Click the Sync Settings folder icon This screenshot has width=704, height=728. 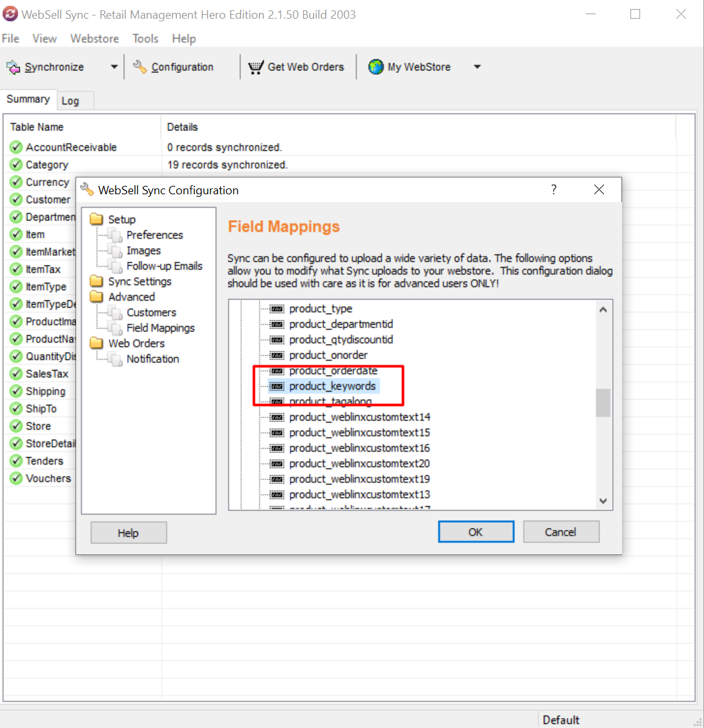[97, 281]
